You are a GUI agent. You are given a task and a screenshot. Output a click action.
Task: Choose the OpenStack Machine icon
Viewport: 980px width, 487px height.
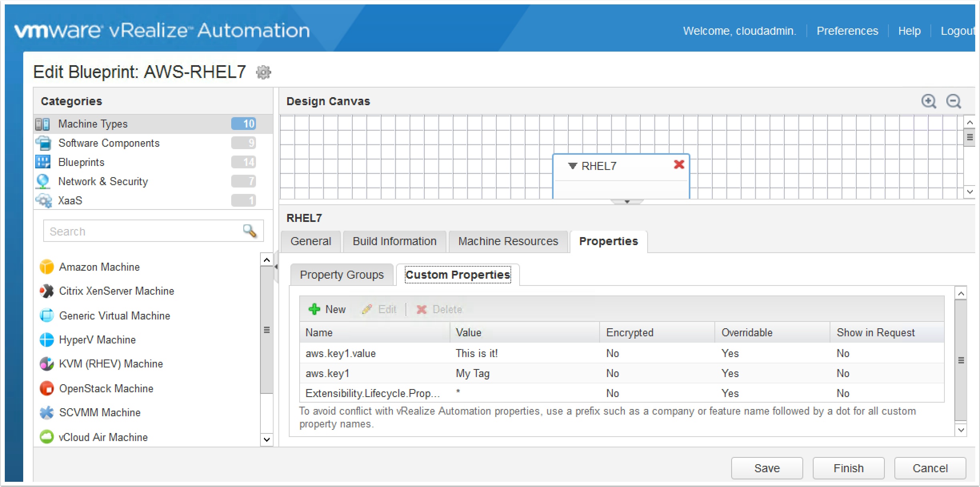(47, 388)
